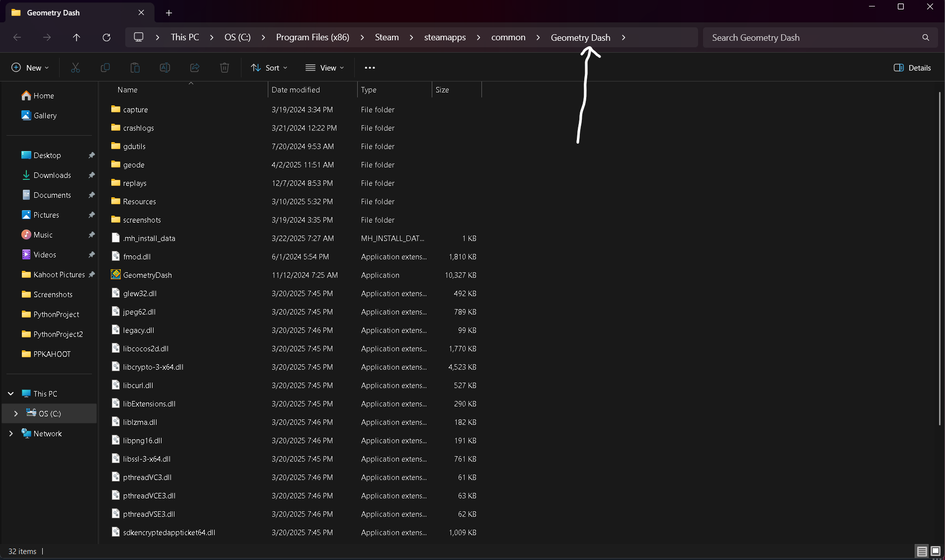Click the Delete trash icon
Viewport: 945px width, 560px height.
tap(225, 68)
